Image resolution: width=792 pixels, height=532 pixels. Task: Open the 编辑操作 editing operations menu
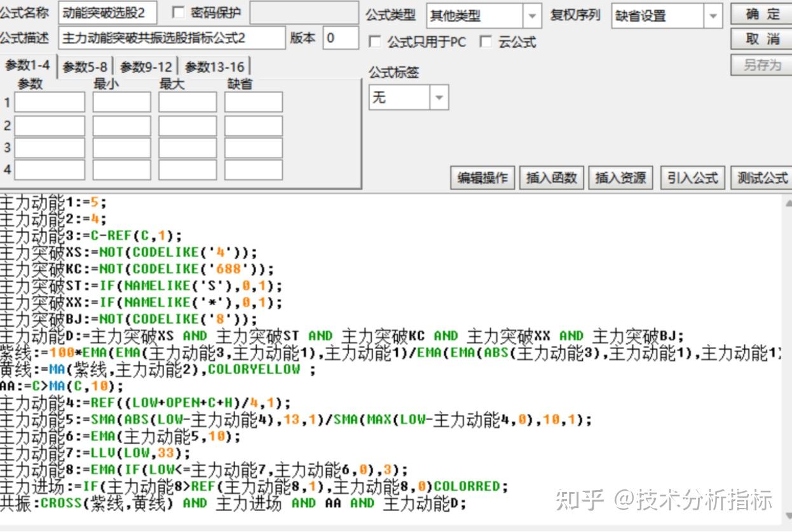coord(482,178)
